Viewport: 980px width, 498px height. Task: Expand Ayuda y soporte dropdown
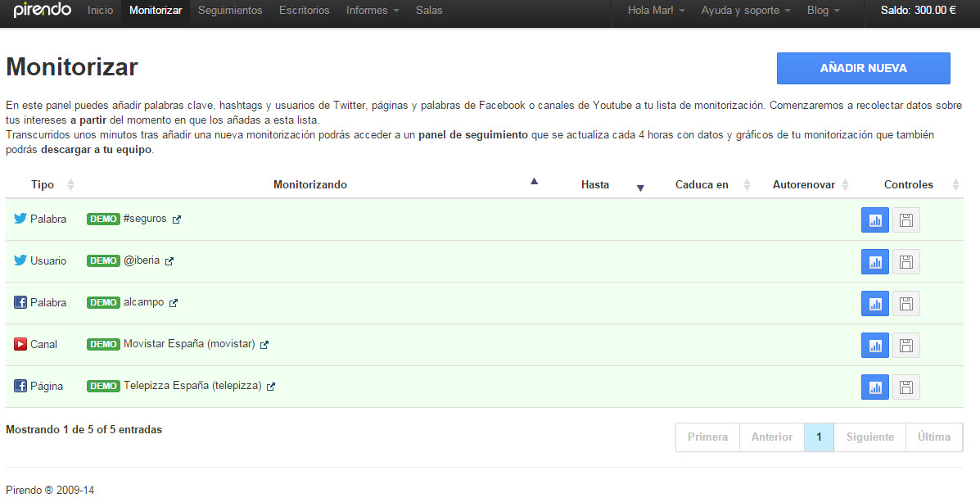tap(745, 11)
